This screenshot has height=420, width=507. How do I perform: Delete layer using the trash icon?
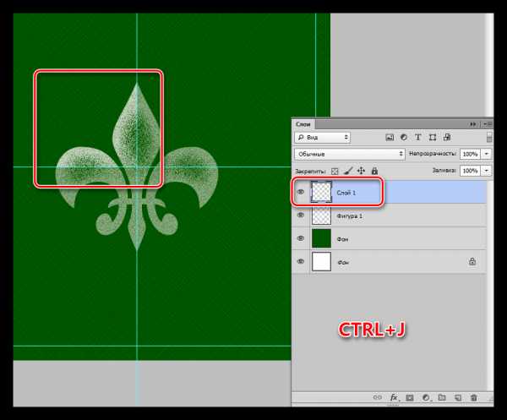473,397
